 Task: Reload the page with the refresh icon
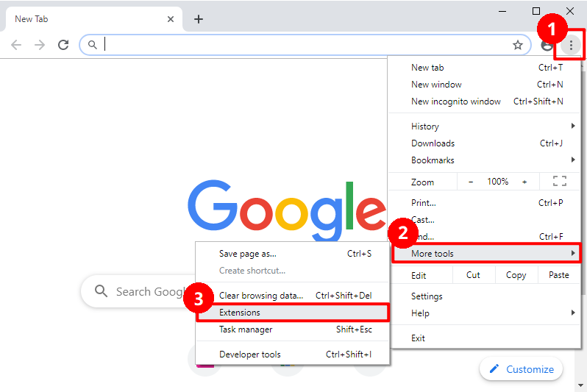pyautogui.click(x=63, y=45)
